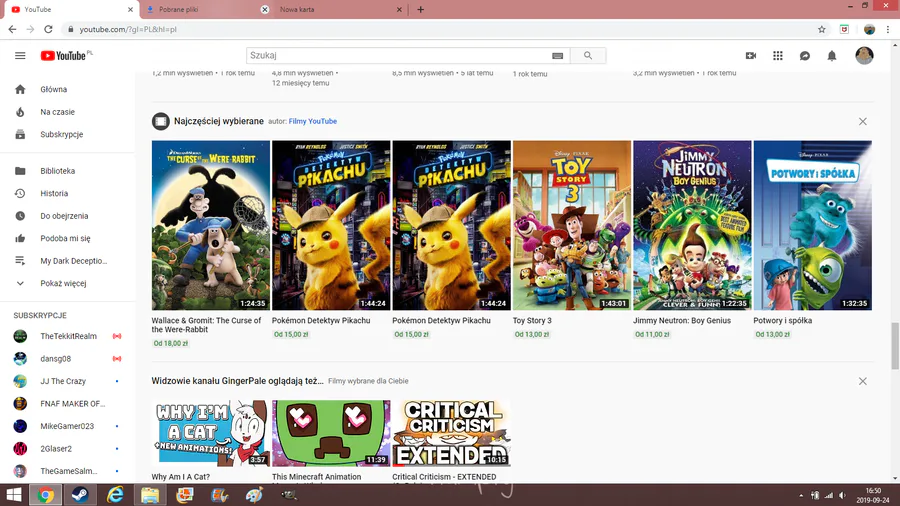Bookmark this page with star icon

(822, 29)
